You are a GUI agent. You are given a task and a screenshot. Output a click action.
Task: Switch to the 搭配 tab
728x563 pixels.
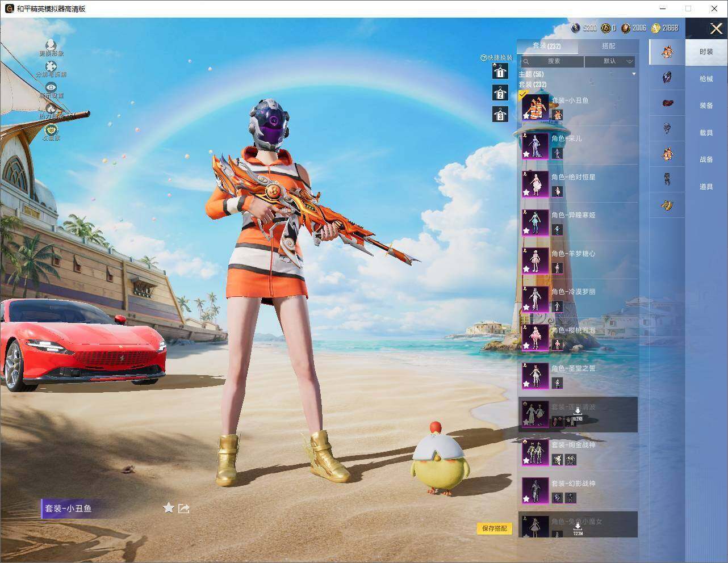(608, 46)
